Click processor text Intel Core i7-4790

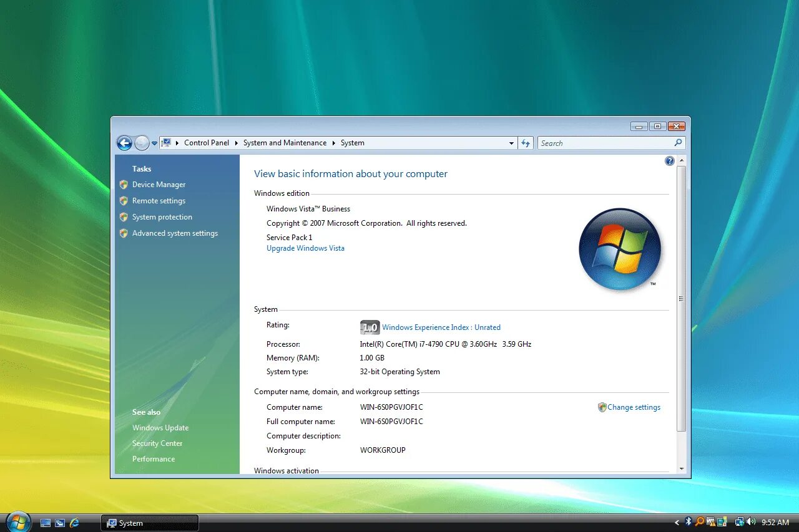coord(446,344)
